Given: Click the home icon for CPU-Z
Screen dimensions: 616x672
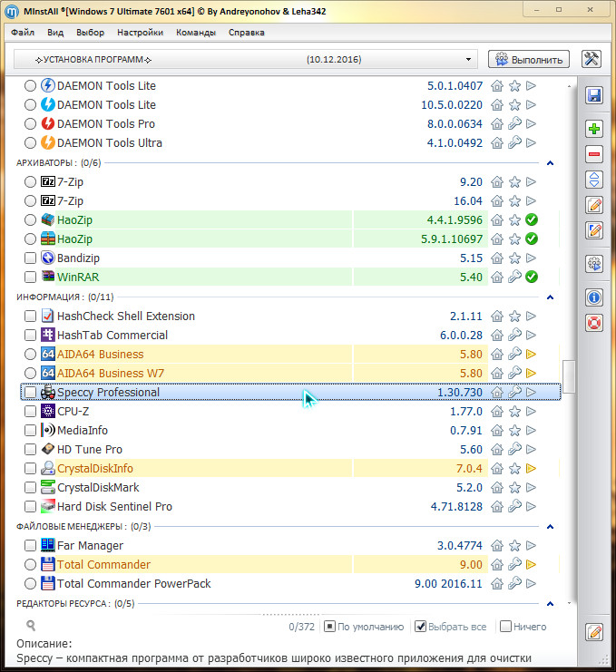Looking at the screenshot, I should point(497,412).
